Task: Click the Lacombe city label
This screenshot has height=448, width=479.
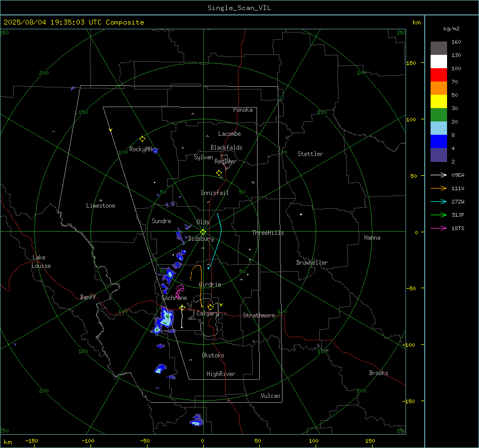Action: pyautogui.click(x=229, y=134)
